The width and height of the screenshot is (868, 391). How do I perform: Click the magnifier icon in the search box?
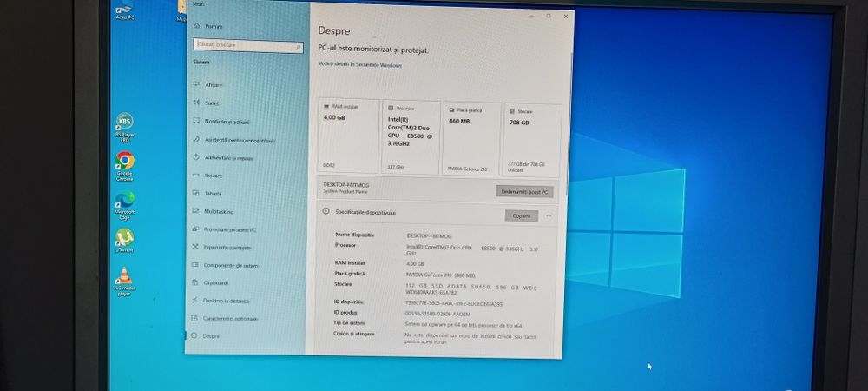click(298, 48)
